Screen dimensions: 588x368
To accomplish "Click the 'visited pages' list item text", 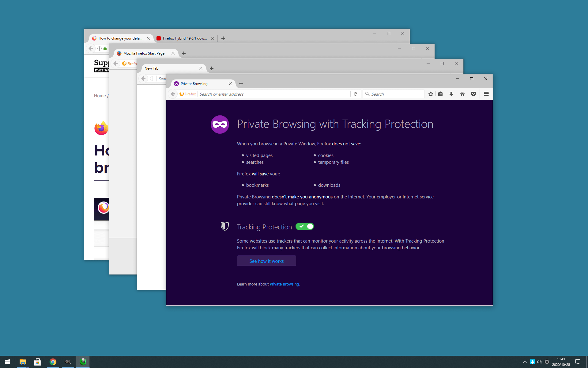I will tap(259, 155).
